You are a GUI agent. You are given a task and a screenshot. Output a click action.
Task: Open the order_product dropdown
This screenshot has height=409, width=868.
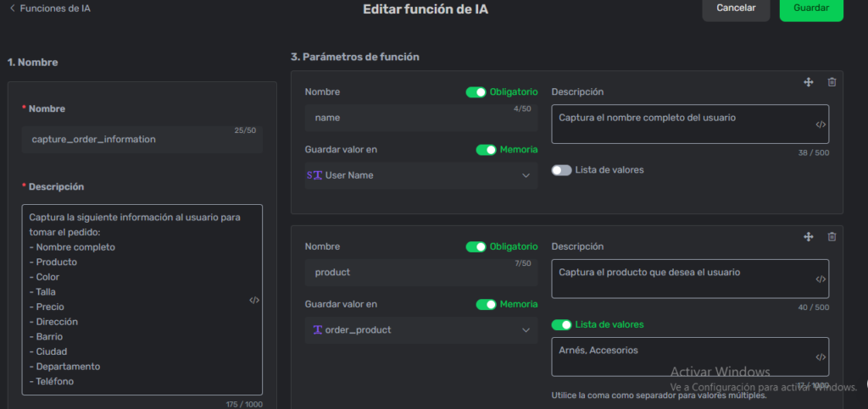420,330
